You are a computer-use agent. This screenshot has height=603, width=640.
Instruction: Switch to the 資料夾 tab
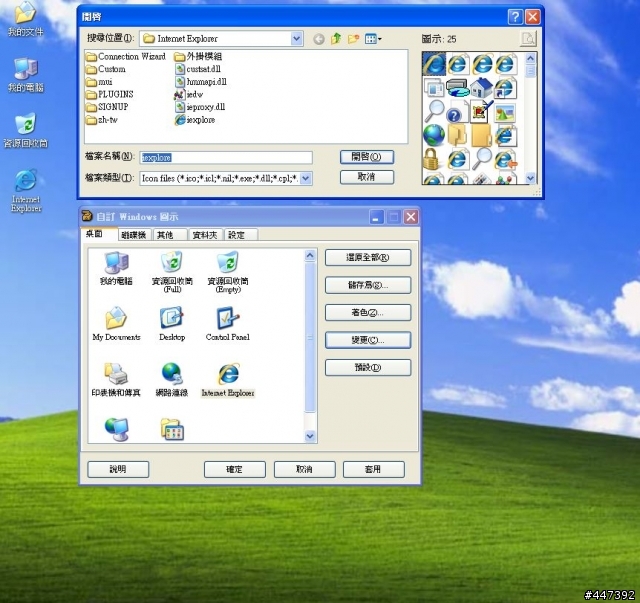point(205,235)
